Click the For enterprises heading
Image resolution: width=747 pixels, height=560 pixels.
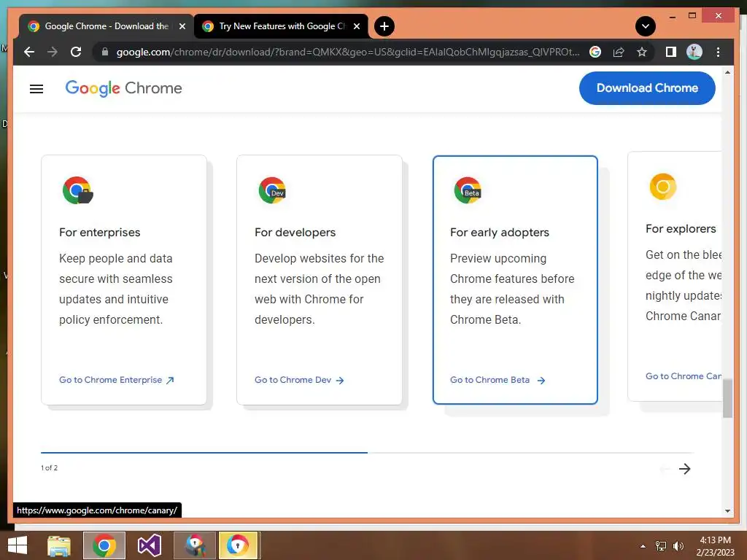click(99, 233)
